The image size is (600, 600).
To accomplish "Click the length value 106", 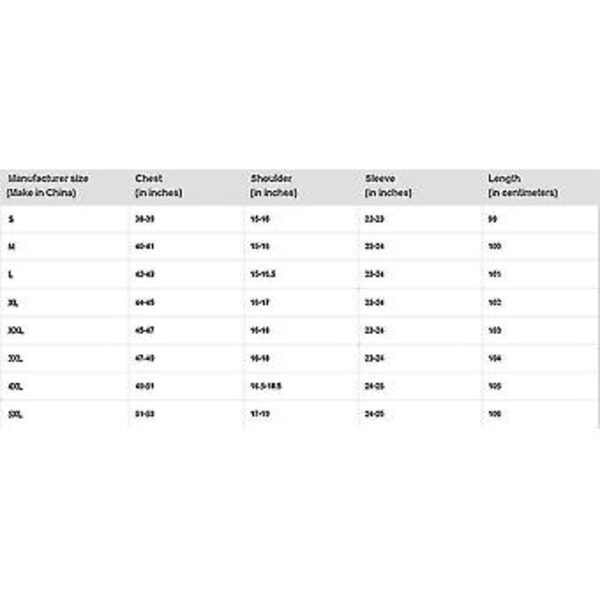I will coord(495,413).
